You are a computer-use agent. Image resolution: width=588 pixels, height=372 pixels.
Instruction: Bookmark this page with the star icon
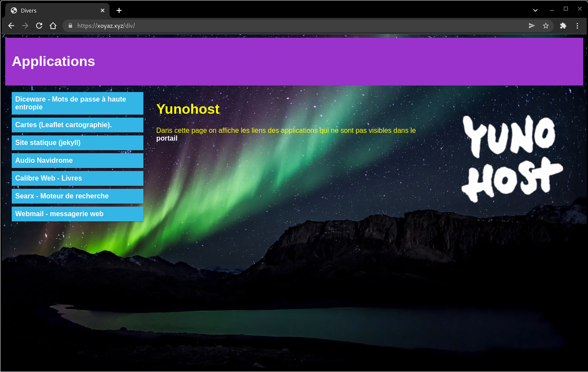click(x=546, y=26)
